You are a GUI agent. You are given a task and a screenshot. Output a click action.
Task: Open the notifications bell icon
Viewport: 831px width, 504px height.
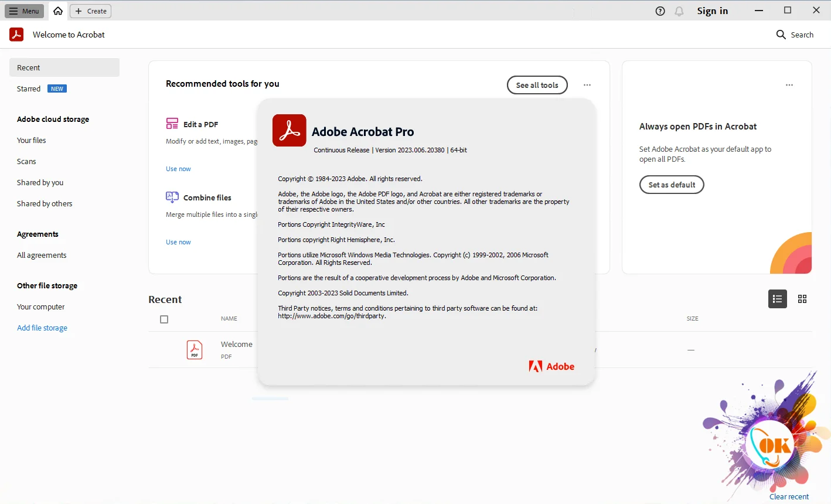click(679, 11)
